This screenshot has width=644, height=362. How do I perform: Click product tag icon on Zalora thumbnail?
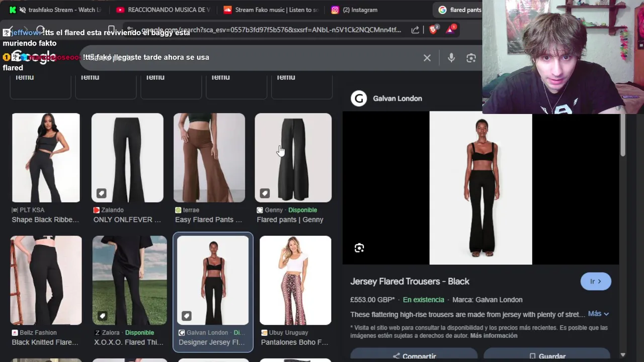[x=102, y=316]
